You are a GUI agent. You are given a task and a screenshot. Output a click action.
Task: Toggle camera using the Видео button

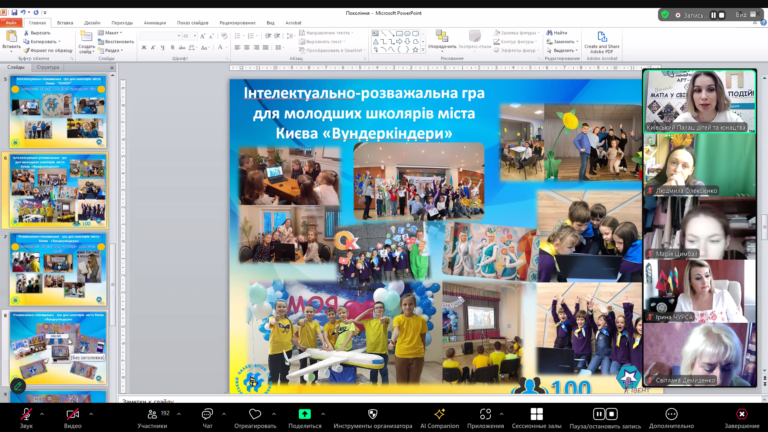[x=72, y=414]
